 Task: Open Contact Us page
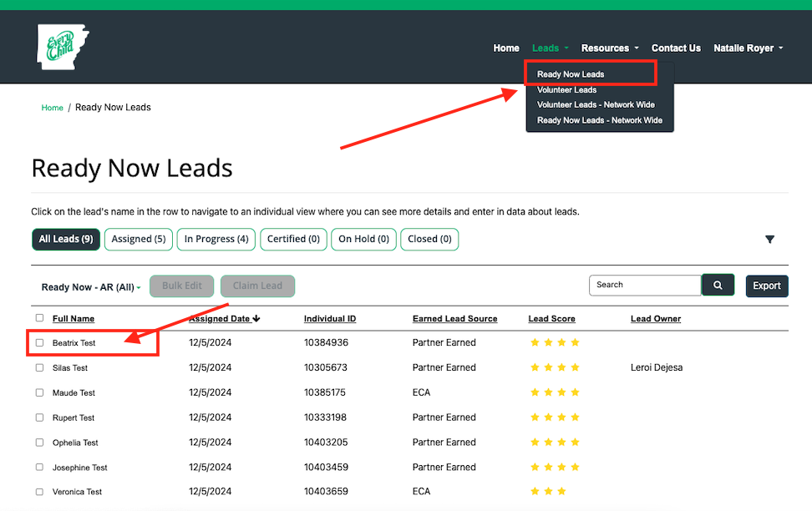point(676,48)
